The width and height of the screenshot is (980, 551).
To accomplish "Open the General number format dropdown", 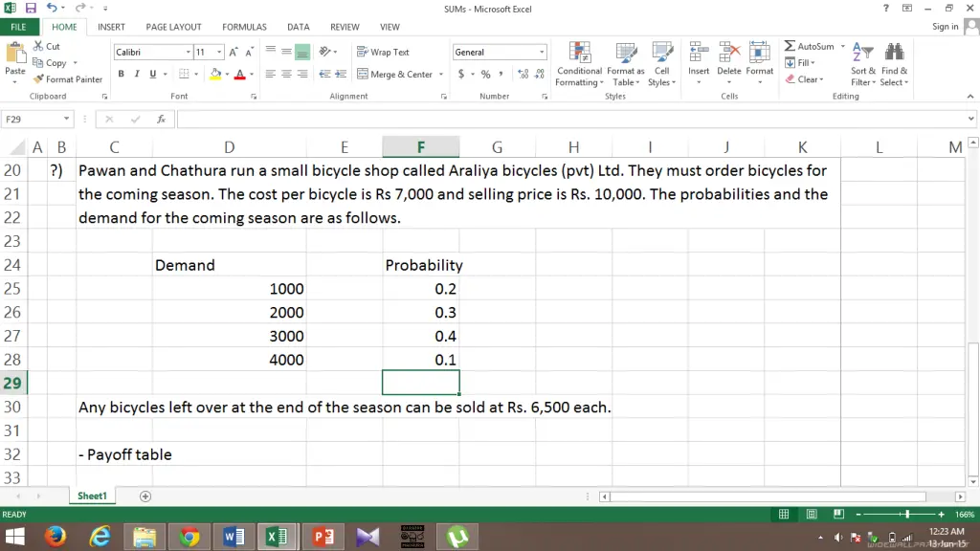I will [x=542, y=53].
